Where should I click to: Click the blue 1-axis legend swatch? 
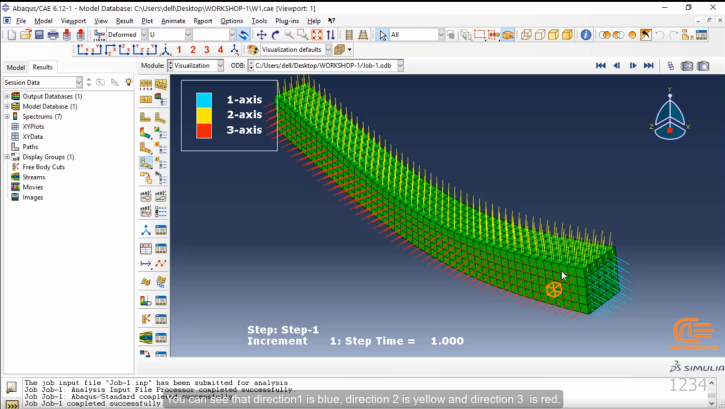[x=204, y=100]
